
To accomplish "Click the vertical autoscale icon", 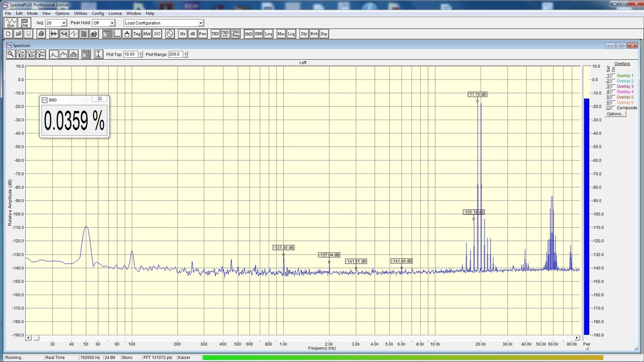I will 99,54.
